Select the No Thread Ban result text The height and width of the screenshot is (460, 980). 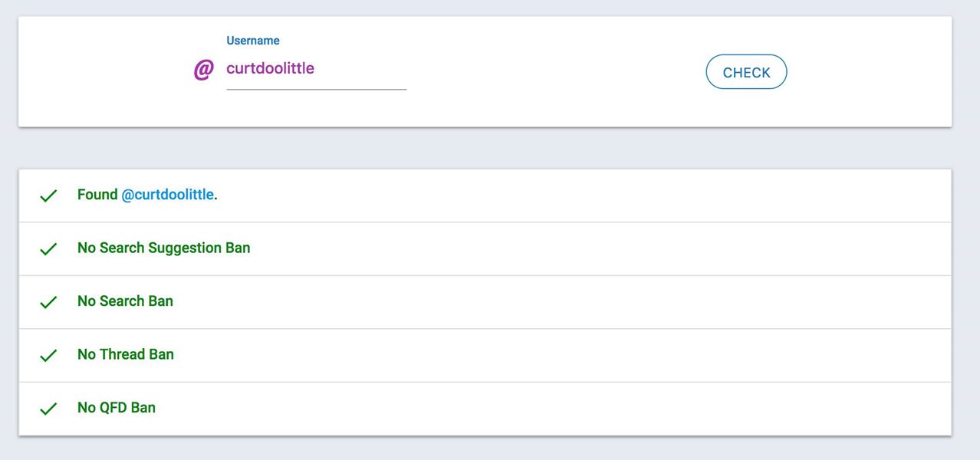point(126,354)
